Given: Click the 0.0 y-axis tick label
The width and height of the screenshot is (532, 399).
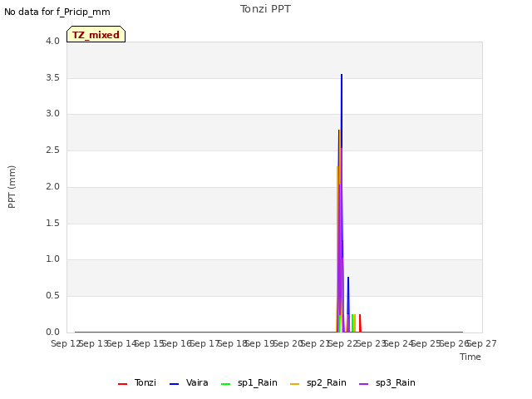Looking at the screenshot, I should pos(53,332).
